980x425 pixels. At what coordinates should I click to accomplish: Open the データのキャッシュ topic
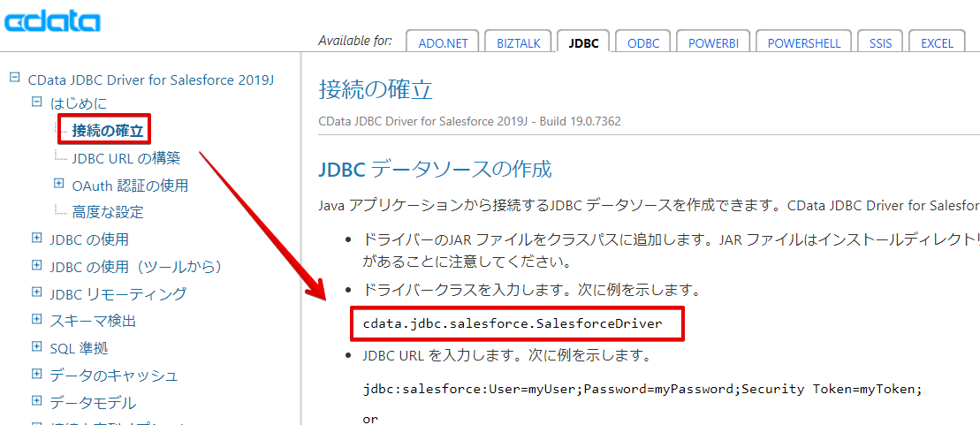[x=114, y=376]
